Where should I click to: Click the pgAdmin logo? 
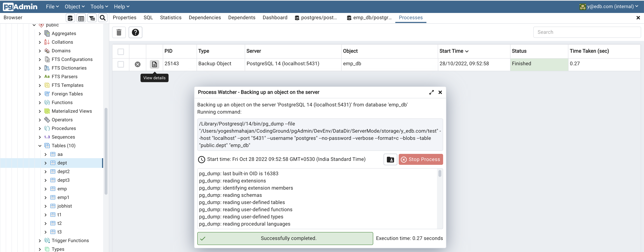(x=20, y=6)
